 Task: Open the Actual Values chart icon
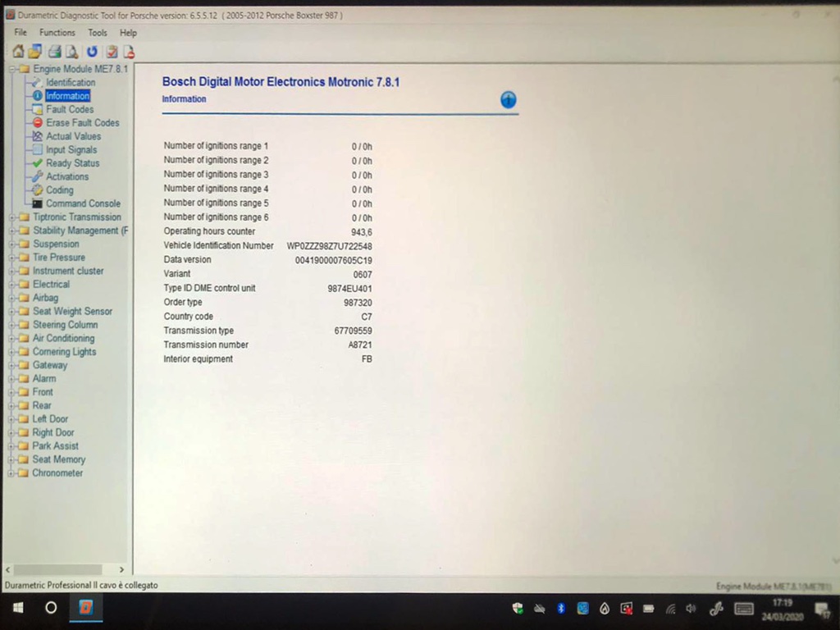tap(37, 136)
